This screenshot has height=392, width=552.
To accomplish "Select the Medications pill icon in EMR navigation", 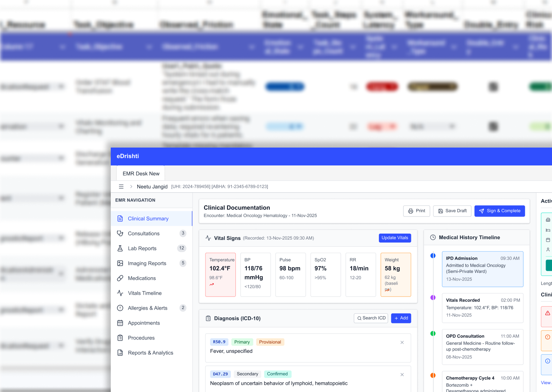I will 119,278.
